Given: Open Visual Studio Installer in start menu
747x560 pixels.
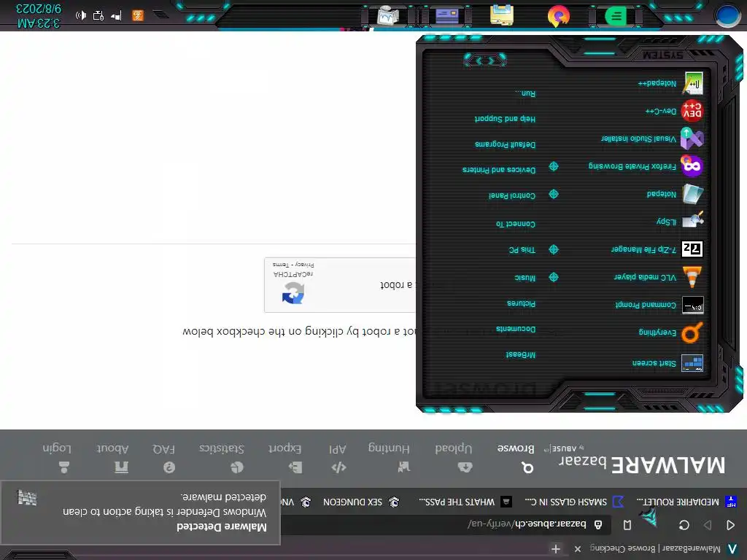Looking at the screenshot, I should (x=651, y=139).
